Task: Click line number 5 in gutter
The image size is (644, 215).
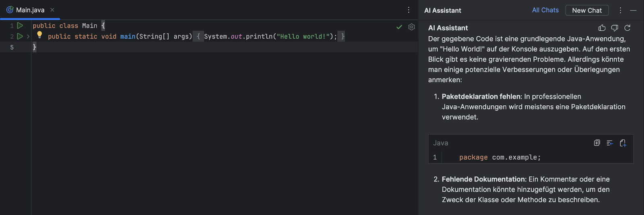Action: click(12, 47)
